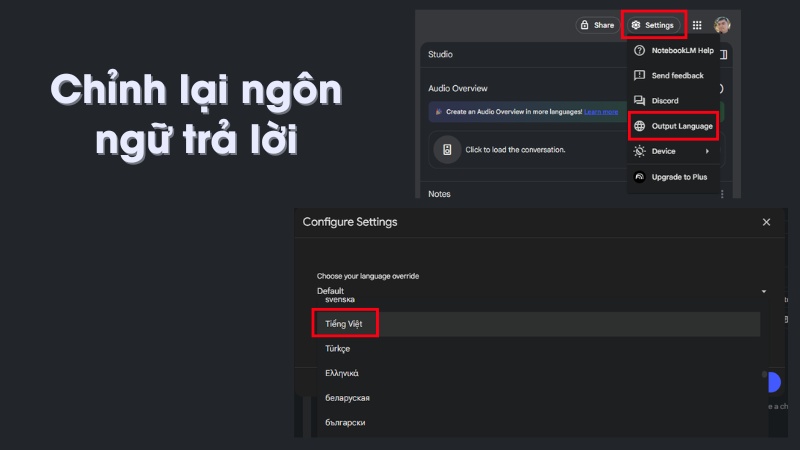Expand the Device submenu arrow
Viewport: 800px width, 450px height.
click(707, 151)
